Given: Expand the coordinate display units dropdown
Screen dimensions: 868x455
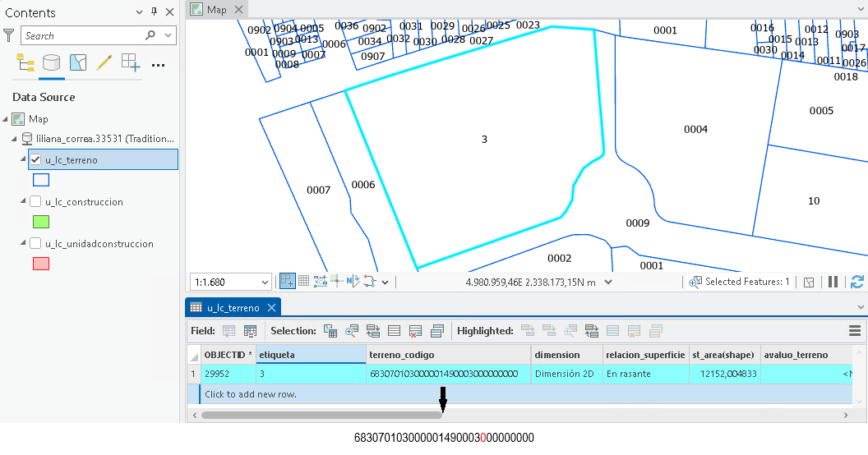Looking at the screenshot, I should (x=607, y=282).
